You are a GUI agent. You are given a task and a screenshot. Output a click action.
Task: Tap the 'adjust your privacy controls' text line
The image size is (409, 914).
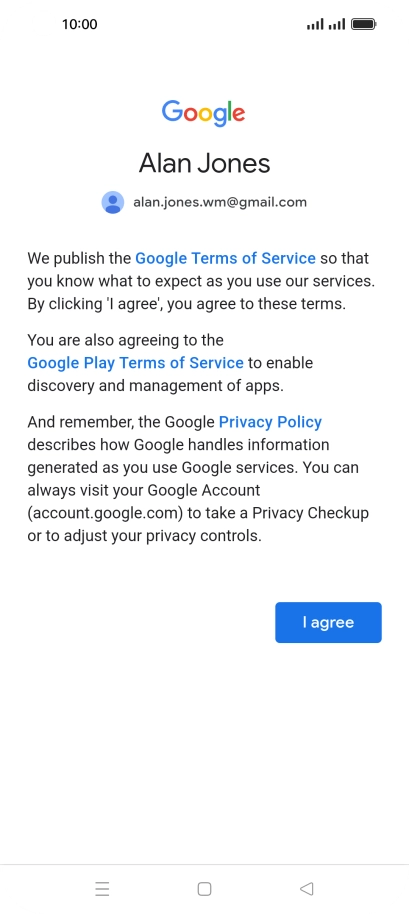[144, 536]
